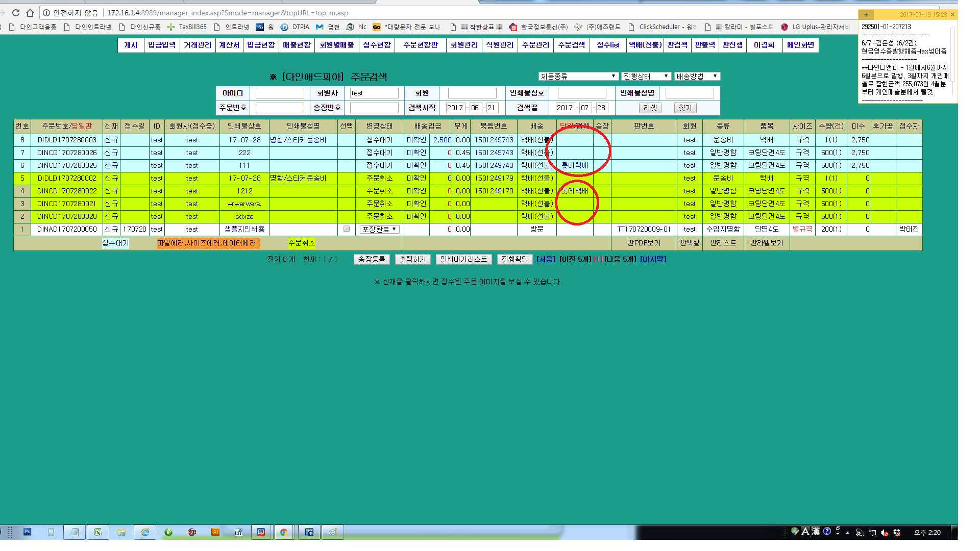980x551 pixels.
Task: Open the 포장완료 status dropdown
Action: 379,229
